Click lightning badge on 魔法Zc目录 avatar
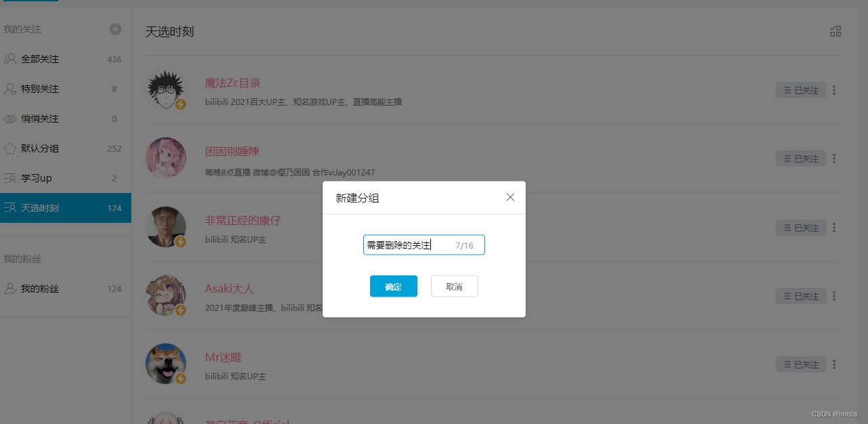Viewport: 868px width, 424px height. pyautogui.click(x=181, y=104)
